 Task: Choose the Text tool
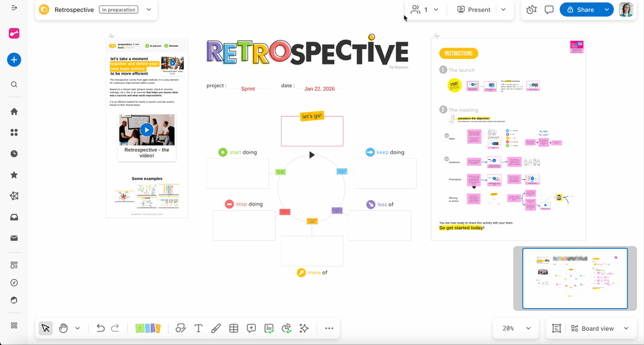point(199,328)
